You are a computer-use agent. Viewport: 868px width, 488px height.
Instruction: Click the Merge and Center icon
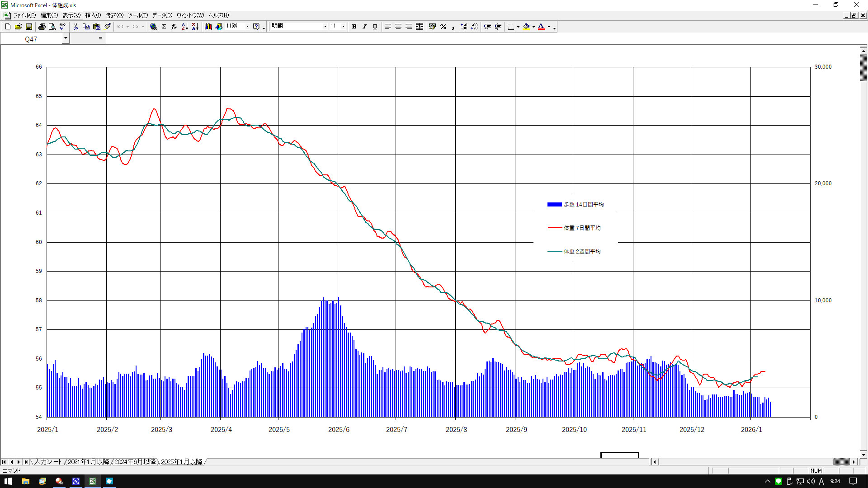pos(420,27)
